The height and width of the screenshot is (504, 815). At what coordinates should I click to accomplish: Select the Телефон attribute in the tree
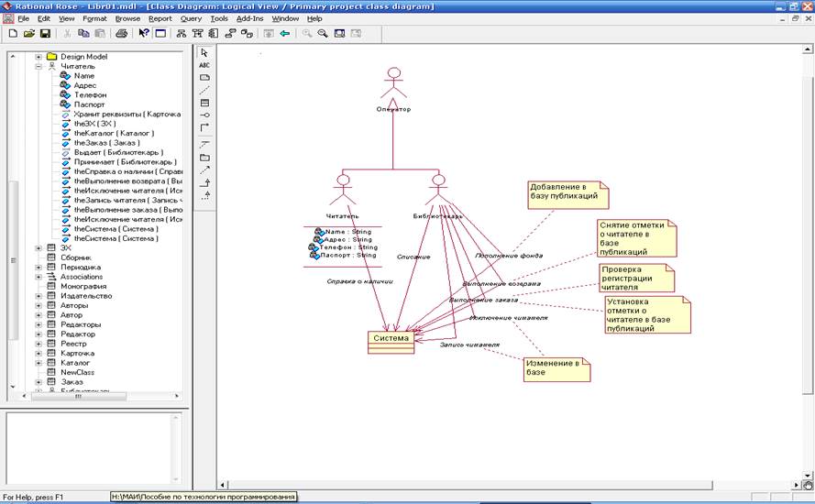(x=89, y=95)
